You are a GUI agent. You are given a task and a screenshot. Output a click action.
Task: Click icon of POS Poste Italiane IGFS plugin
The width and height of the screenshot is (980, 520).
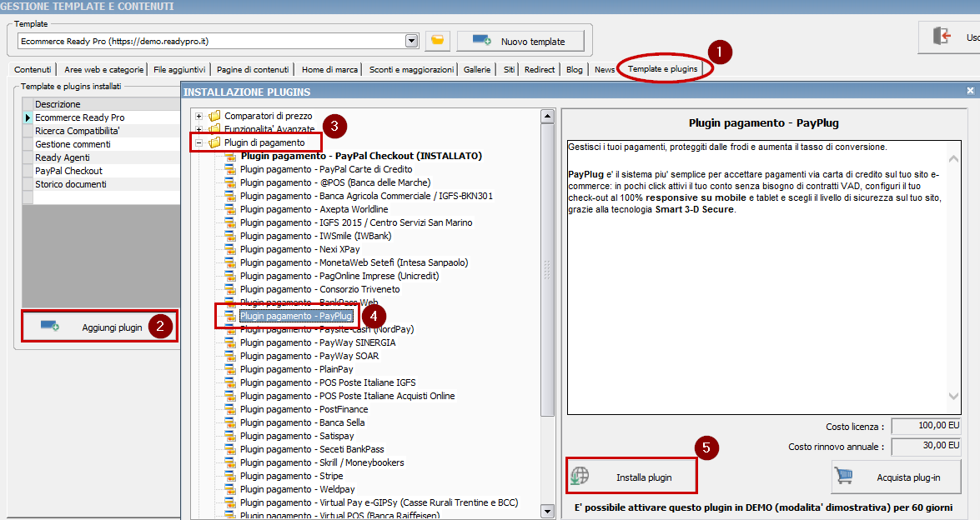(230, 382)
